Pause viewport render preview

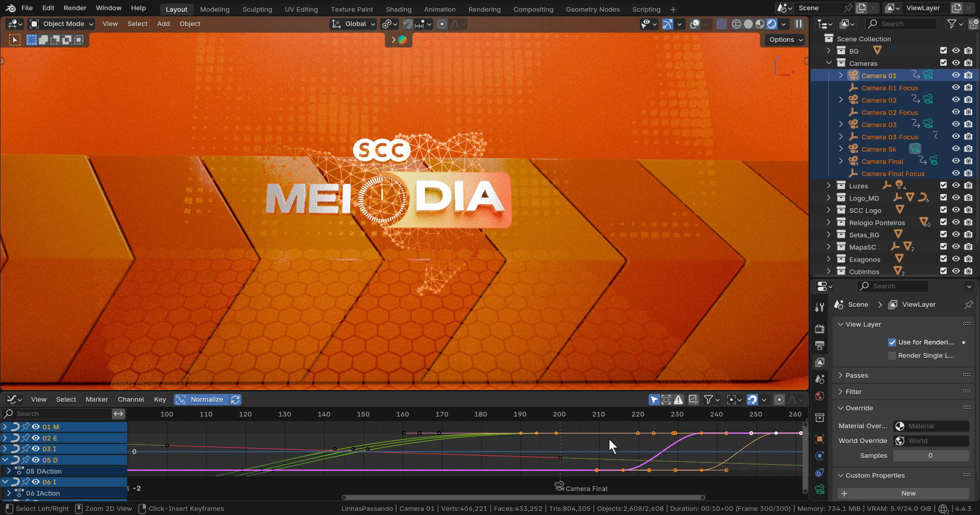click(799, 24)
